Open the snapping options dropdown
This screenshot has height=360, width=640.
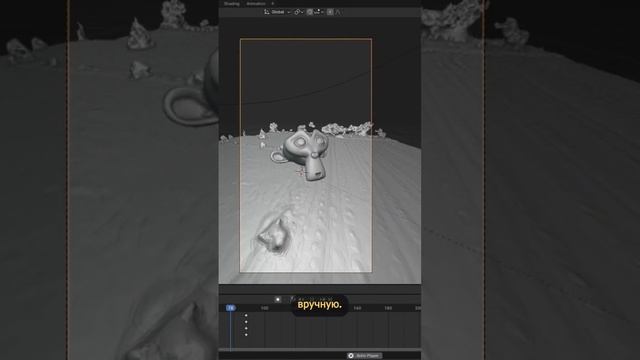[x=319, y=12]
